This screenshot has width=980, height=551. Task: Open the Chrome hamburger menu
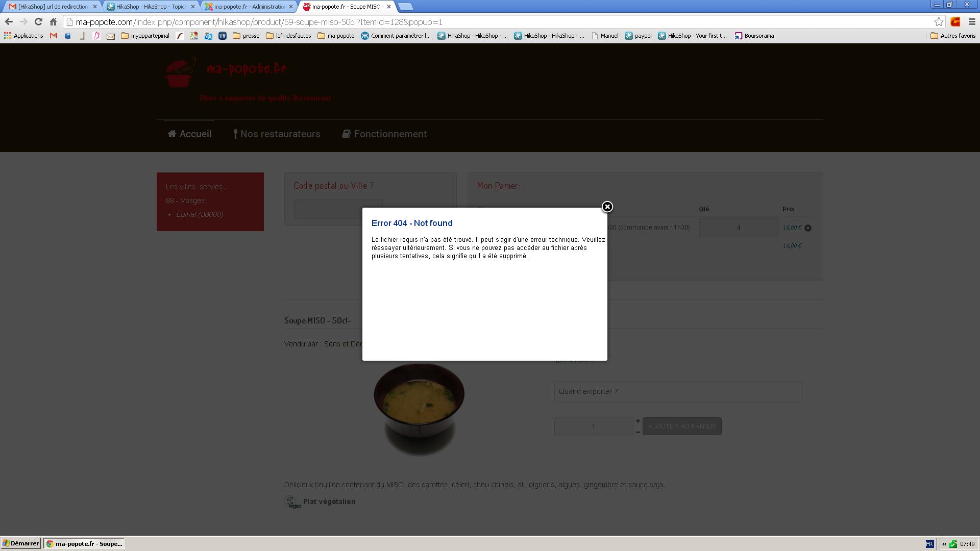tap(972, 21)
